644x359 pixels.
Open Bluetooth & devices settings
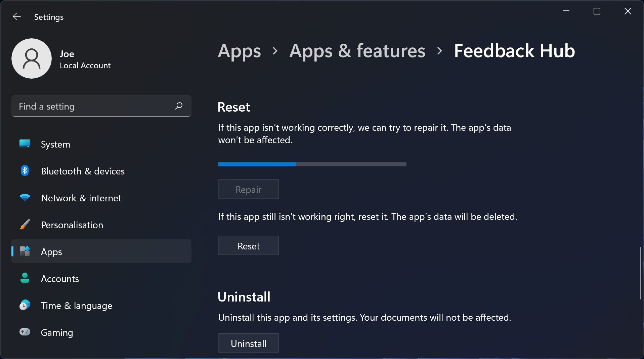(x=101, y=171)
